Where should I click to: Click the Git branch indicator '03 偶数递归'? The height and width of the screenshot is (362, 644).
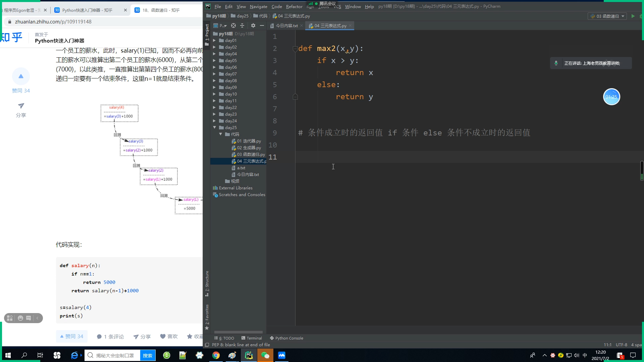tap(608, 16)
